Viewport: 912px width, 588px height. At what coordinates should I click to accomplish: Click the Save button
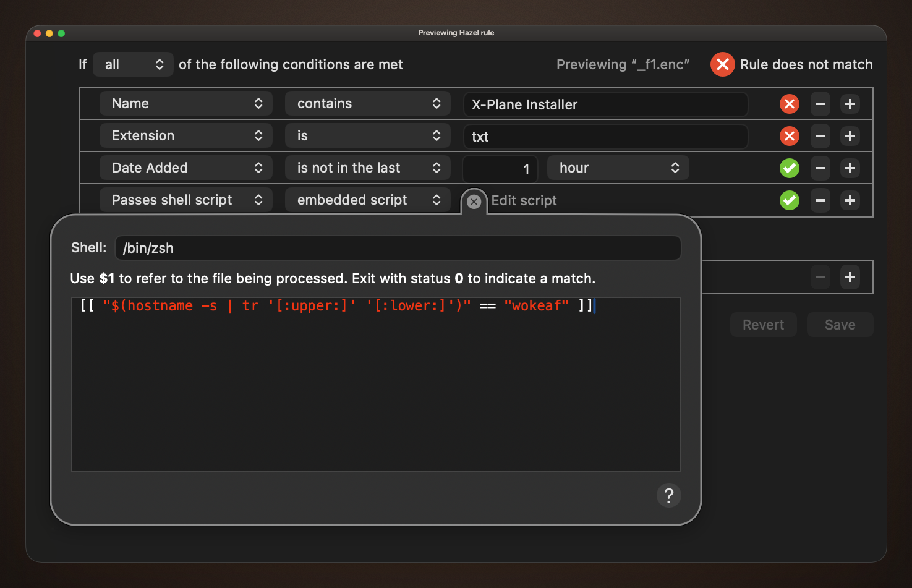click(x=840, y=325)
